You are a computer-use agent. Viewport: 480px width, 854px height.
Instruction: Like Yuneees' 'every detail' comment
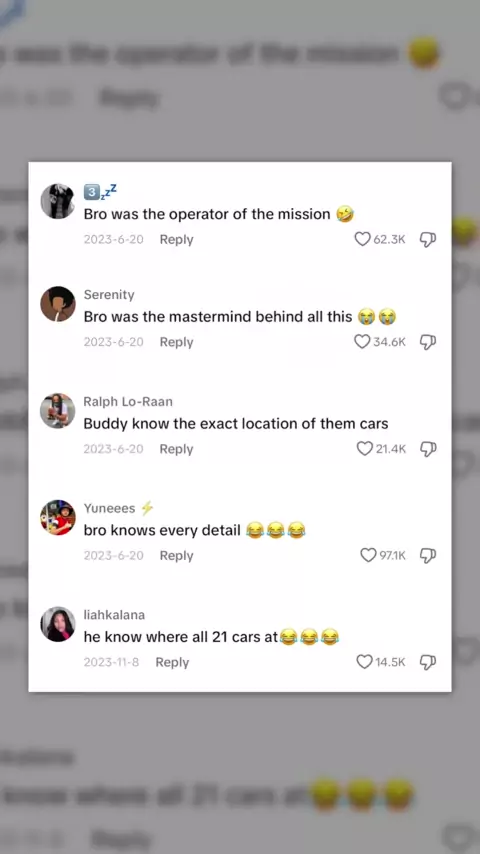pos(369,555)
